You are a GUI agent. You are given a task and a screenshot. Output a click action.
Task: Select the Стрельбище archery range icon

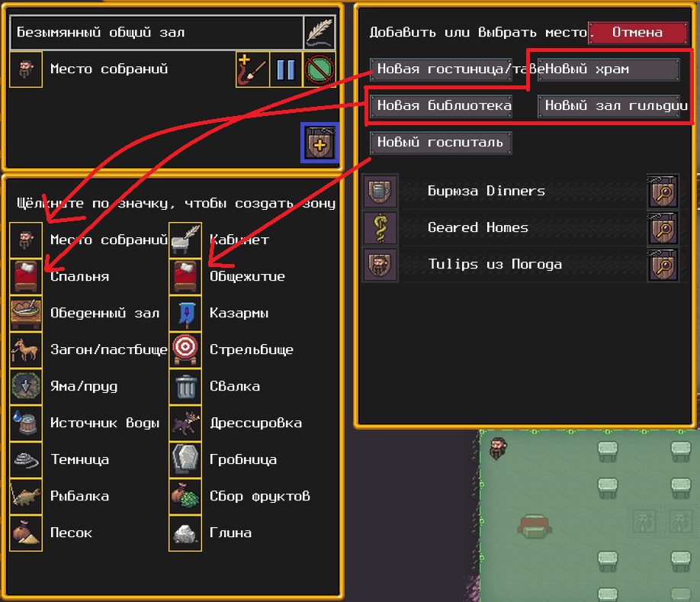point(185,349)
